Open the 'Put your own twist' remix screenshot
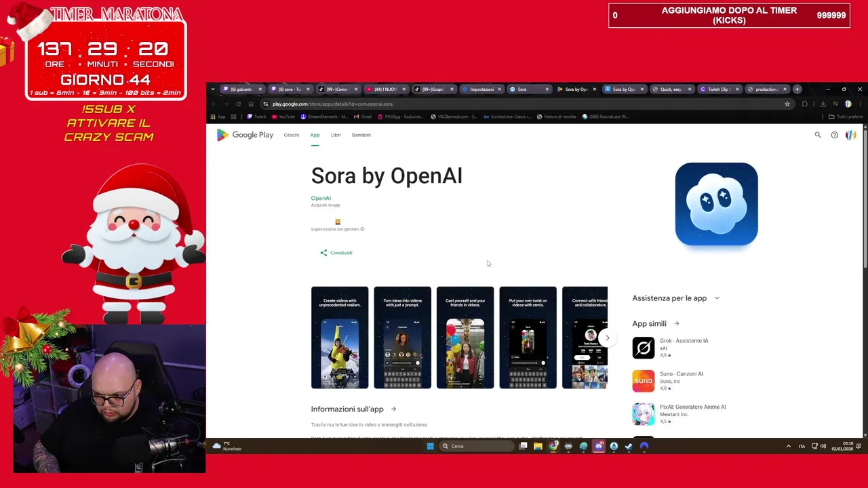 [x=528, y=338]
